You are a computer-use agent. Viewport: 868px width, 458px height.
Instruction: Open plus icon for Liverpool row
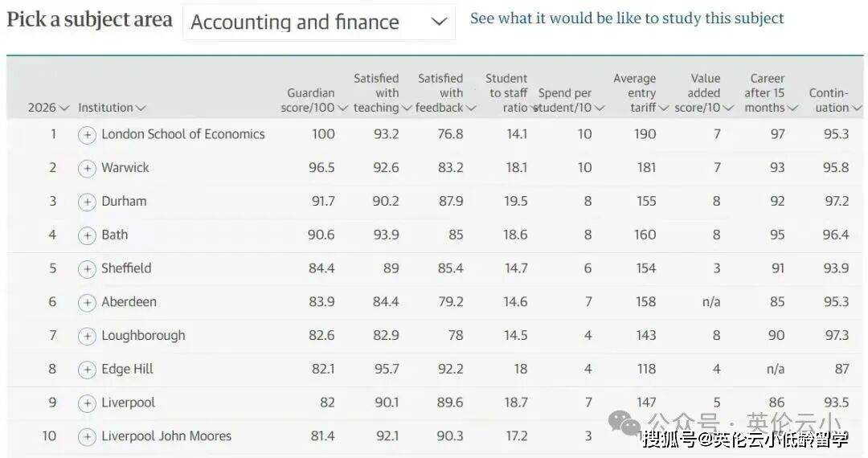tap(87, 403)
